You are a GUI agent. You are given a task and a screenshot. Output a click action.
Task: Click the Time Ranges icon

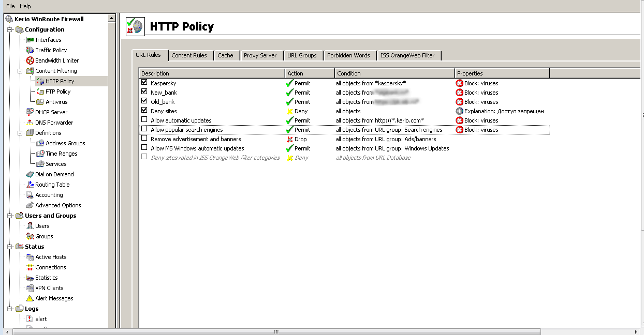pyautogui.click(x=40, y=154)
